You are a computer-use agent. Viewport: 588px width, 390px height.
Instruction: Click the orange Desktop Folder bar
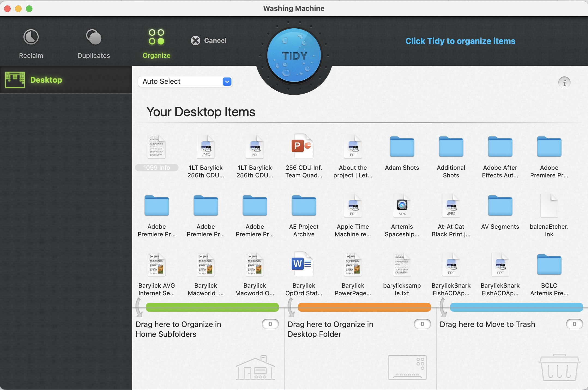(364, 307)
